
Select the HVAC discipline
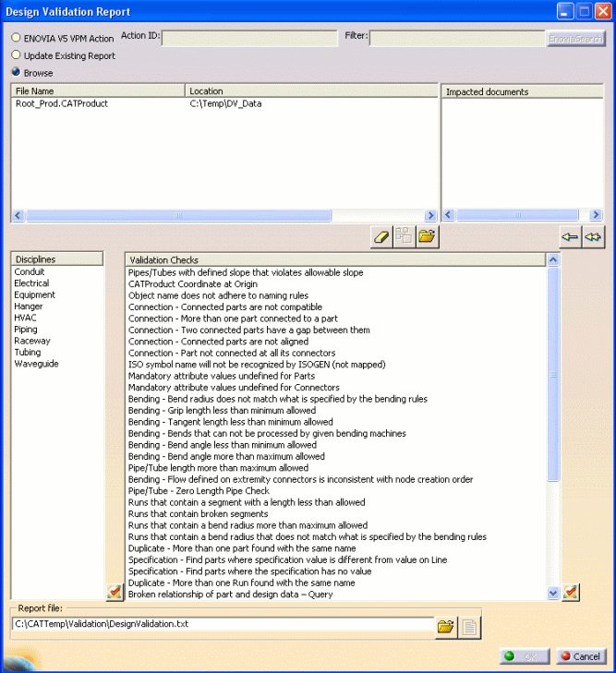click(25, 318)
